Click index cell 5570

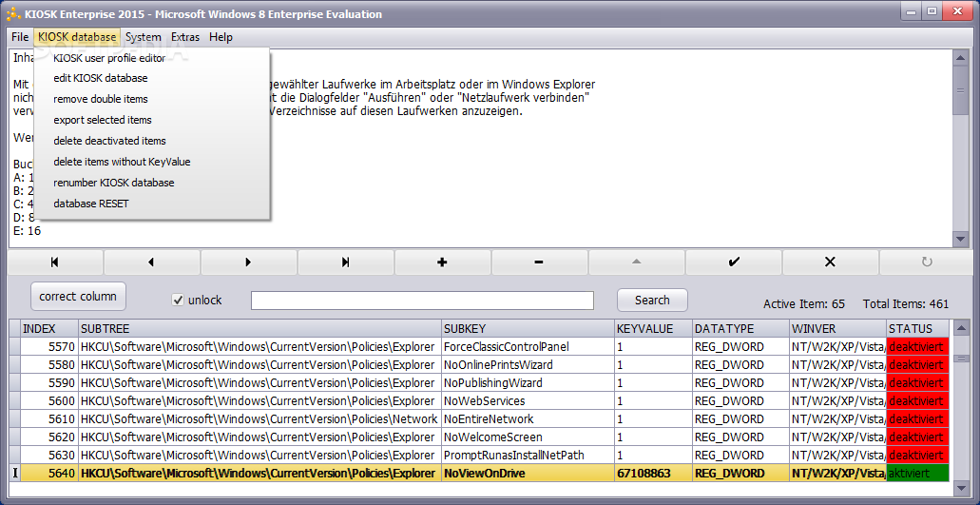49,347
